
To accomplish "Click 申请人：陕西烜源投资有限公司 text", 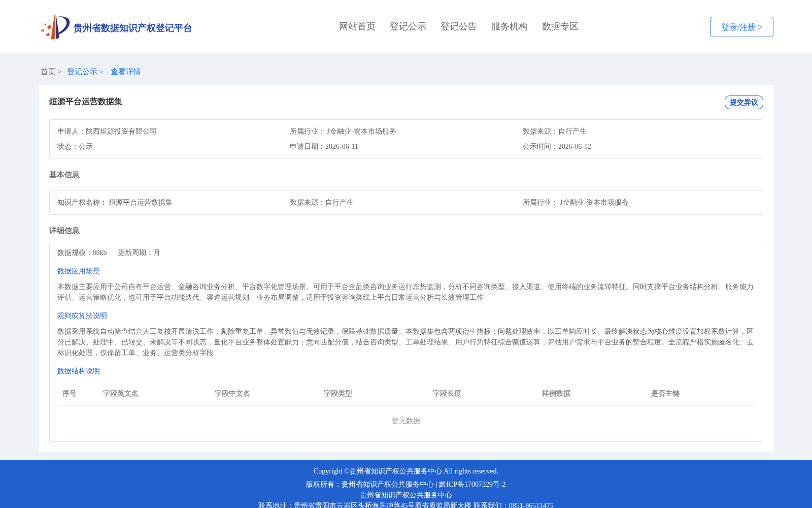I will [x=107, y=131].
